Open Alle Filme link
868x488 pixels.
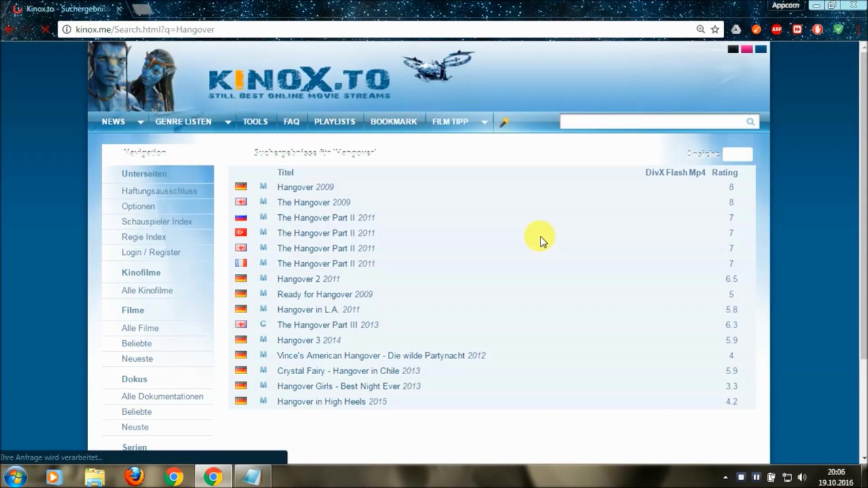[140, 328]
